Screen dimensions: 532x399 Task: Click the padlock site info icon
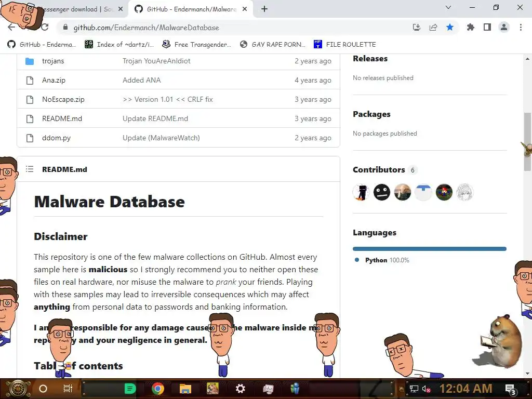[65, 28]
